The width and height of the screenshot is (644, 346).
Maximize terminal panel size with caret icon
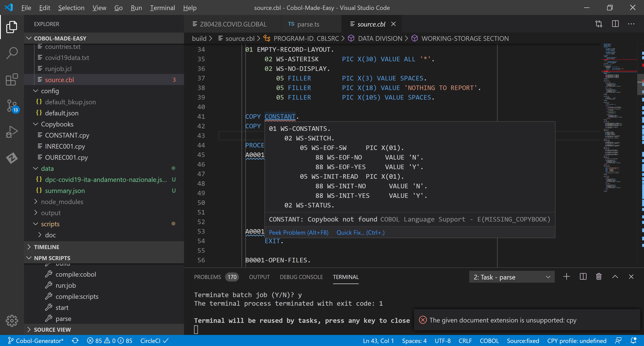[x=615, y=277]
